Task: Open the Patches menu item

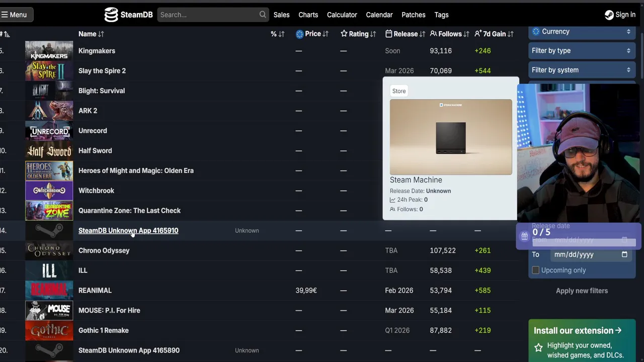Action: point(413,15)
